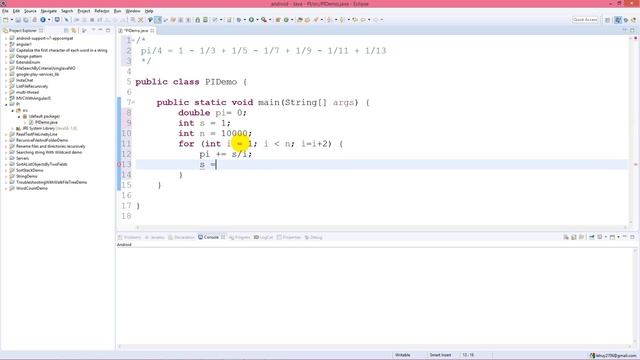Image resolution: width=640 pixels, height=360 pixels.
Task: Open the Window menu
Action: [133, 11]
